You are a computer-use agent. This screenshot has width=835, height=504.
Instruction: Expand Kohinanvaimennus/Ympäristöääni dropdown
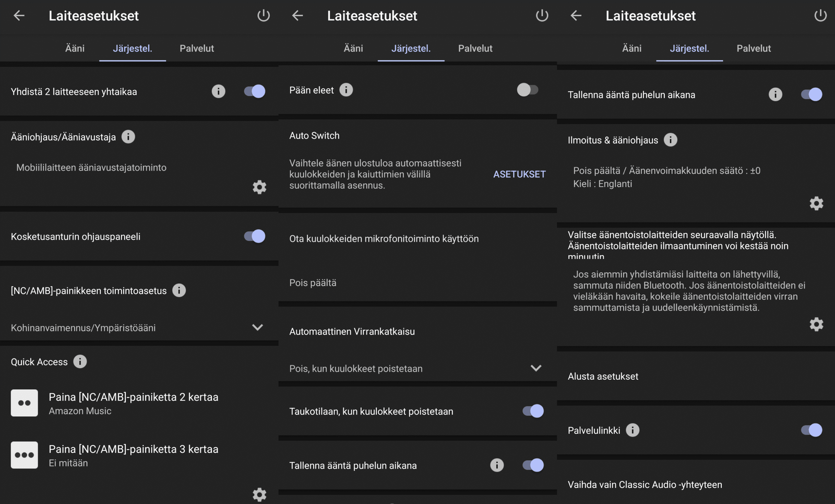(257, 328)
